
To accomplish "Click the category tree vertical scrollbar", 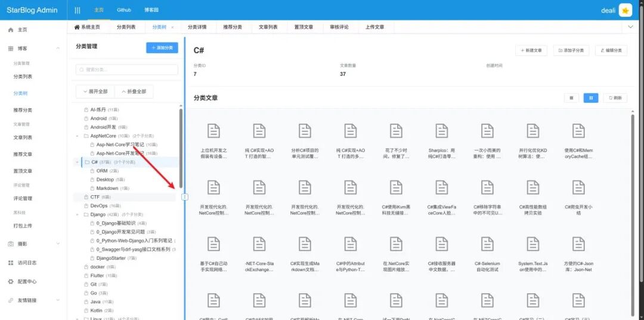I will tap(181, 148).
